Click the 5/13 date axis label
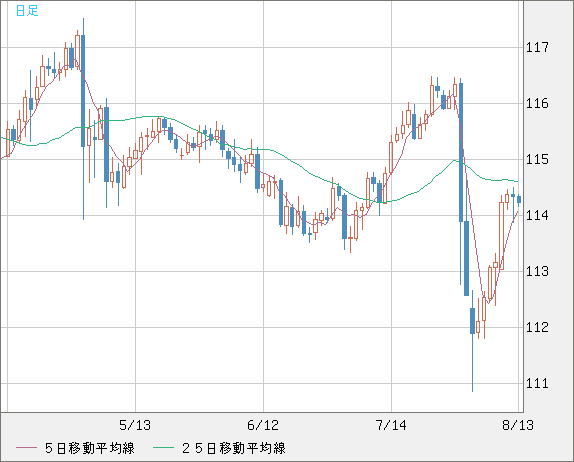This screenshot has height=462, width=574. pos(135,425)
